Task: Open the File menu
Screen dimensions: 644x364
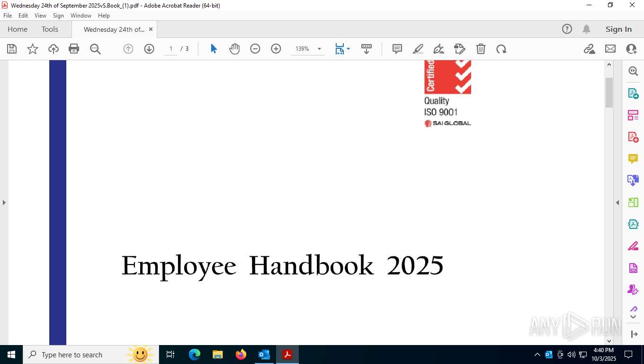Action: coord(8,16)
